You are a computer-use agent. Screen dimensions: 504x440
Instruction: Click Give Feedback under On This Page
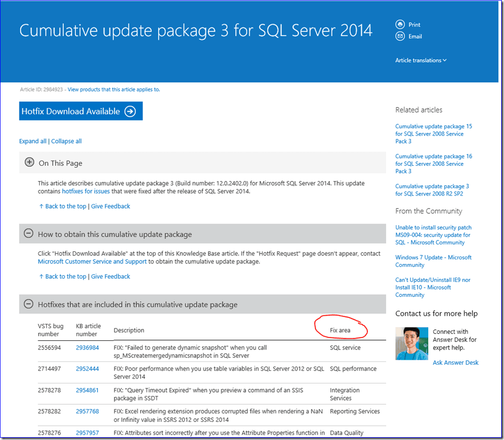click(110, 206)
